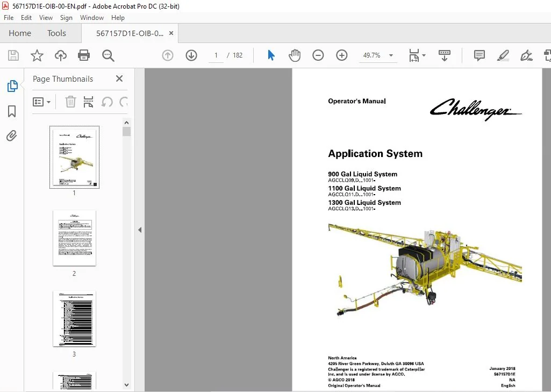551x392 pixels.
Task: Click the 'January 2018' date text
Action: click(x=502, y=368)
